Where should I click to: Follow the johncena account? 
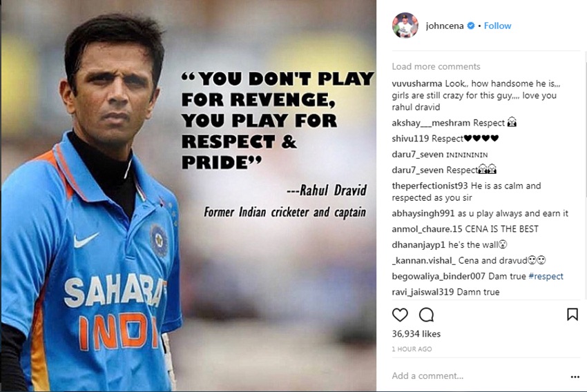coord(497,26)
